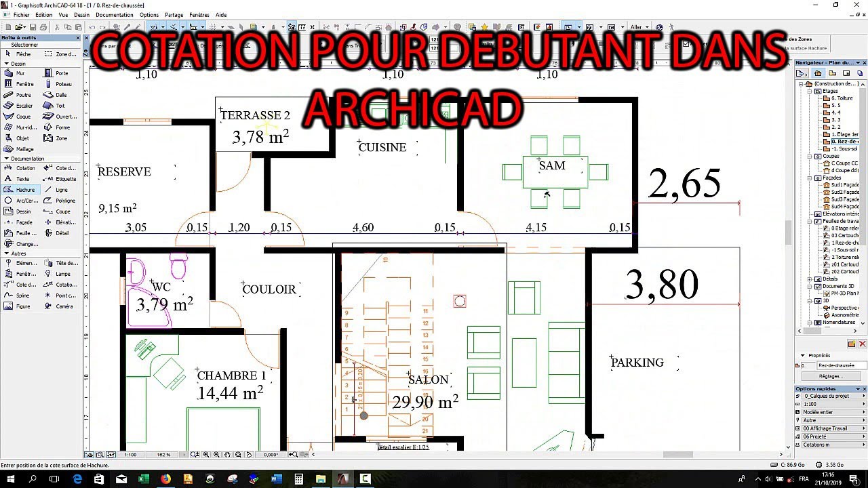The width and height of the screenshot is (868, 488).
Task: Open Word from the Windows taskbar
Action: click(276, 479)
